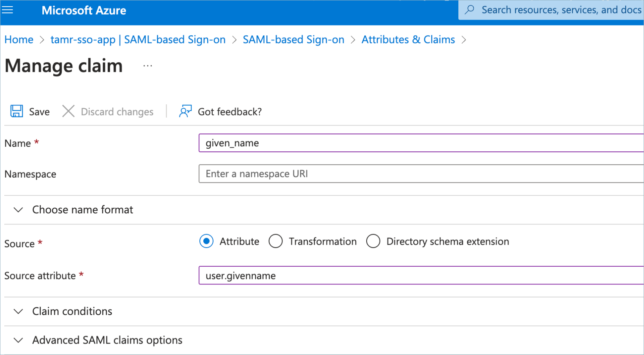The width and height of the screenshot is (644, 355).
Task: Open the ellipsis more options menu
Action: click(x=148, y=66)
